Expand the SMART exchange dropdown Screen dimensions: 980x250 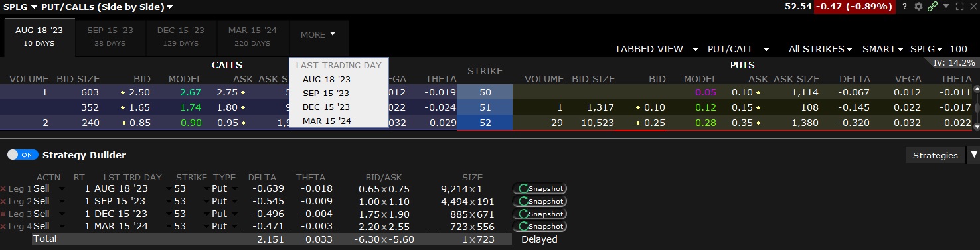coord(882,49)
